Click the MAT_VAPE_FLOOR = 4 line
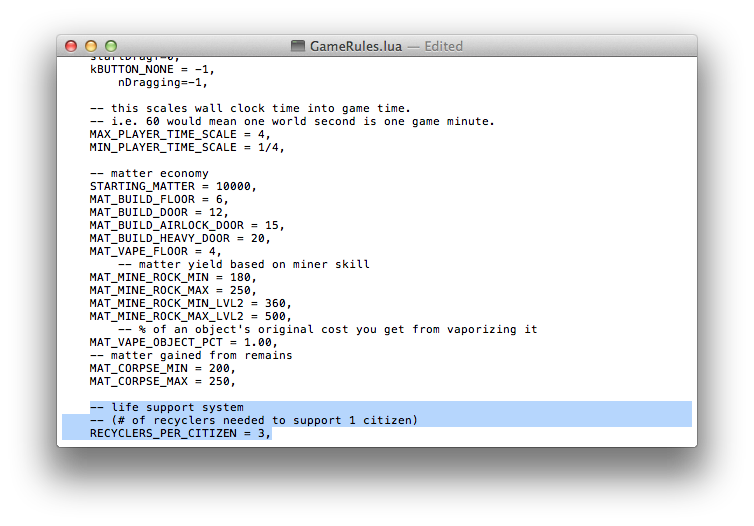Viewport: 754px width, 526px height. coord(155,251)
